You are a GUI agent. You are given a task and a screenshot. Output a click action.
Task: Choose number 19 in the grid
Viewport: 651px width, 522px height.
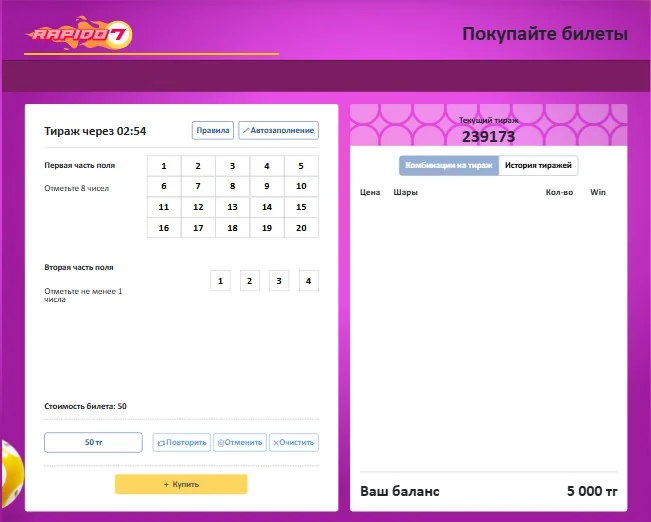(267, 228)
